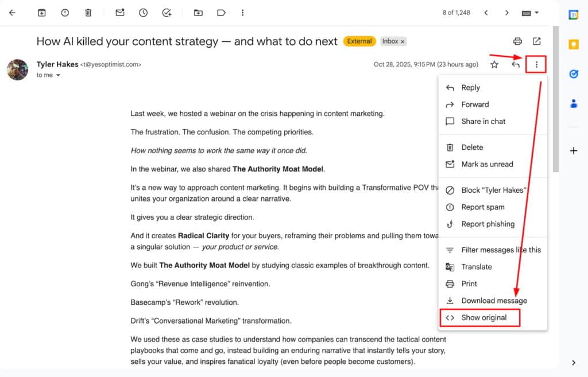Mark as unread using toolbar envelope icon
The image size is (588, 377).
point(120,13)
